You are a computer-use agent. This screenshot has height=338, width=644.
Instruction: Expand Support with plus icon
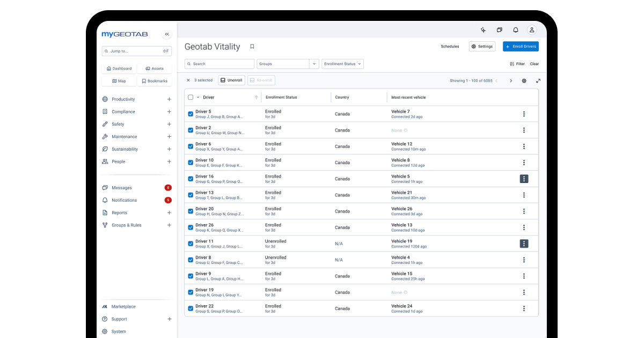tap(169, 319)
